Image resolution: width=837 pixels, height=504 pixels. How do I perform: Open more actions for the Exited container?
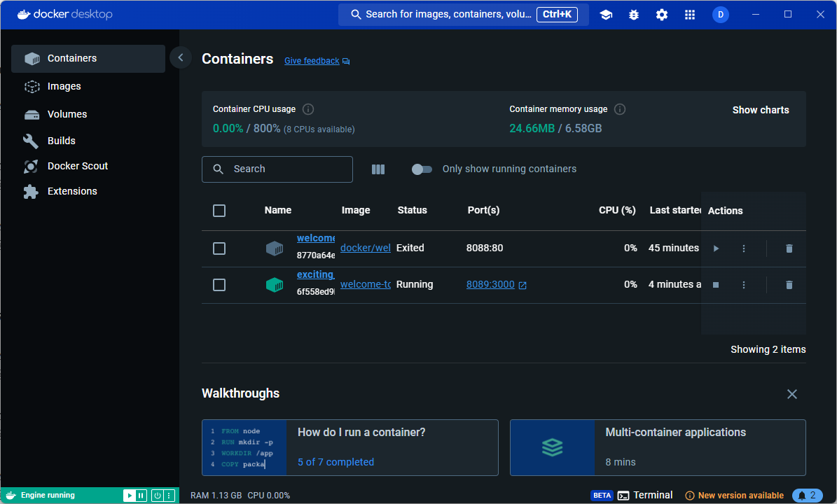point(744,248)
